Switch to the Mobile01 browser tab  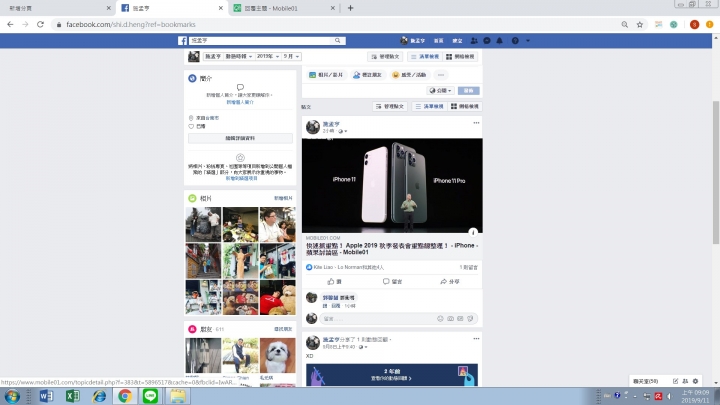[285, 8]
